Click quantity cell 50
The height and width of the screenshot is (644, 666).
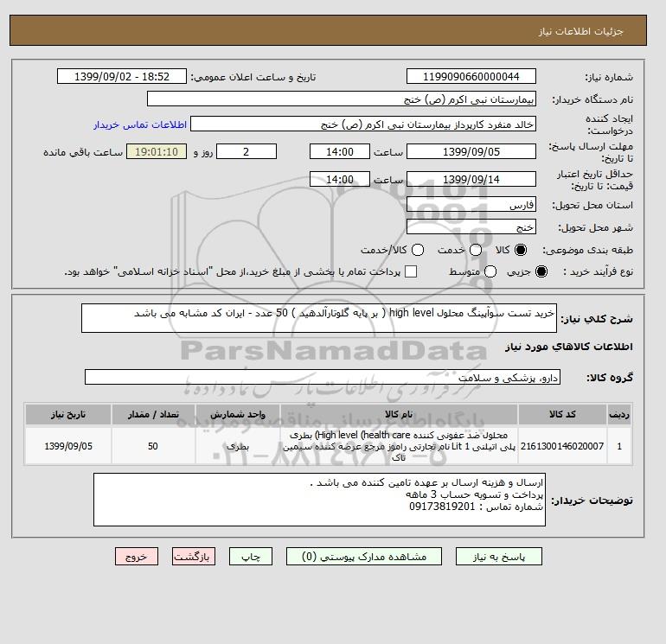pos(153,446)
